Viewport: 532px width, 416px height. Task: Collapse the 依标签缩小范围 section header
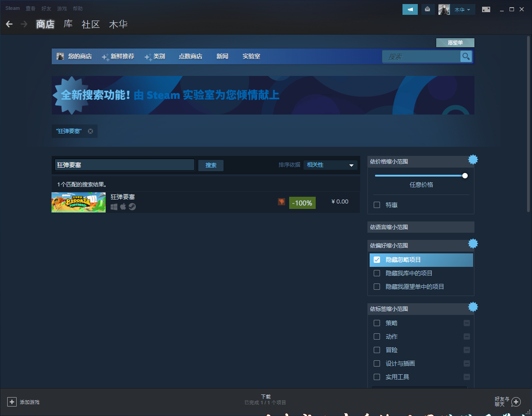pos(421,309)
